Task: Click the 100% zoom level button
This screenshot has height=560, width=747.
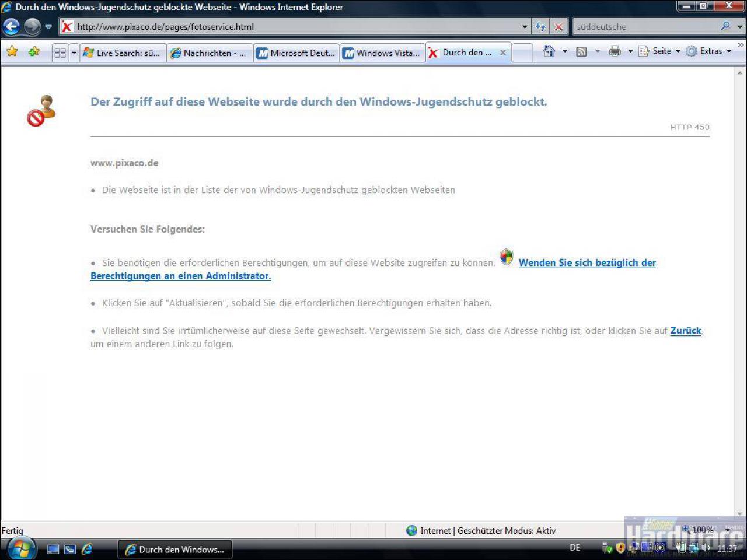Action: pyautogui.click(x=697, y=530)
